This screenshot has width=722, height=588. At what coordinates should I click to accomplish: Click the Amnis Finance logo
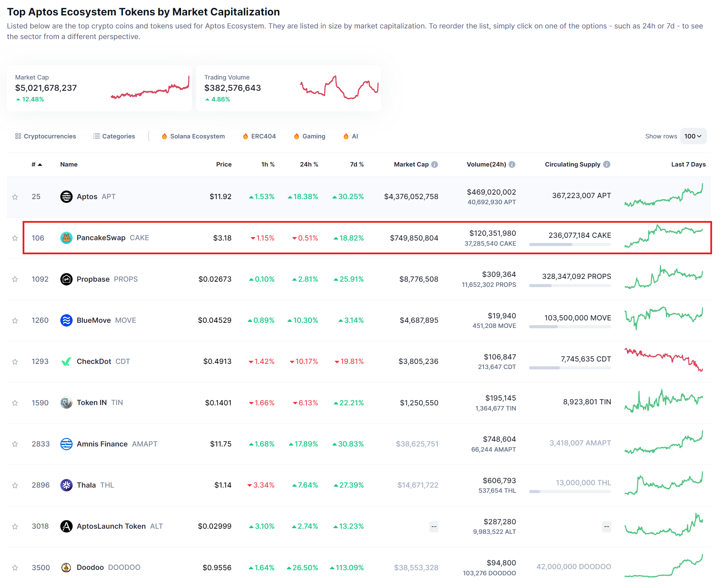(x=66, y=444)
